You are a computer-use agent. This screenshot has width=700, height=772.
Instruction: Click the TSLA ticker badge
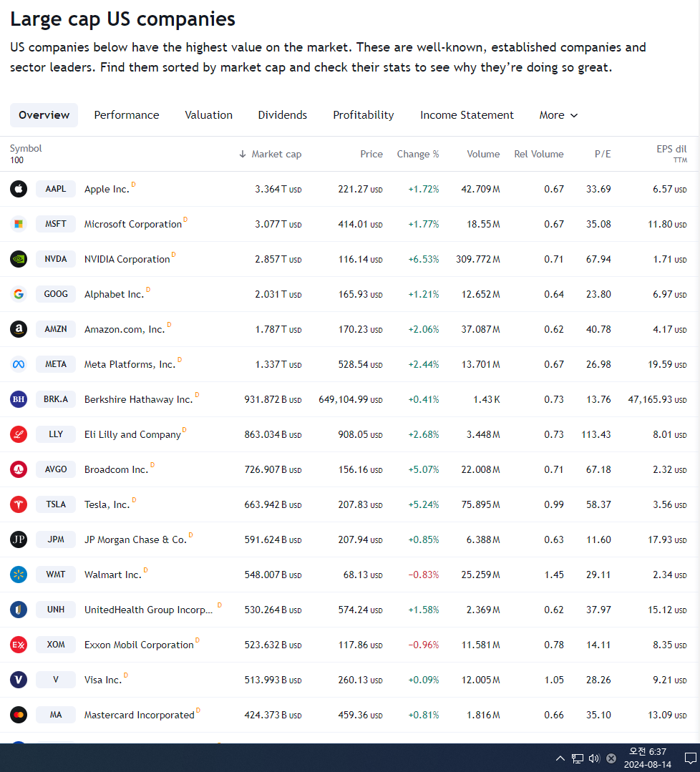tap(56, 504)
